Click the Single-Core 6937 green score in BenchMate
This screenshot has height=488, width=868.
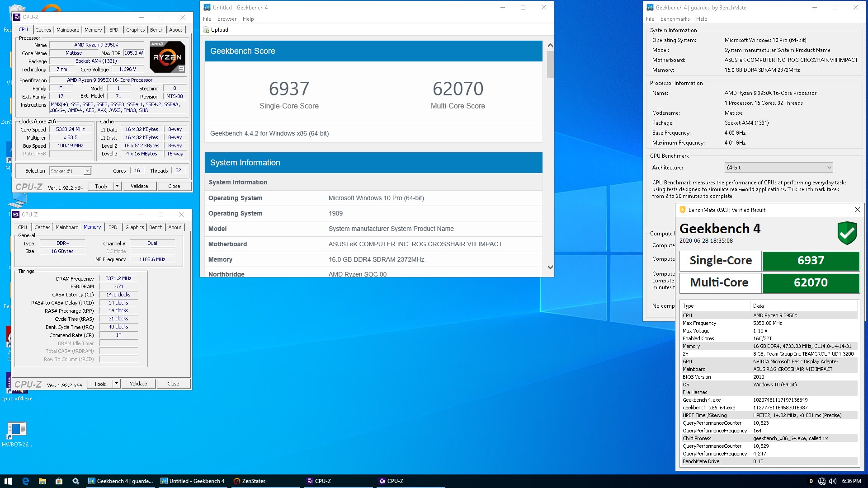click(811, 261)
